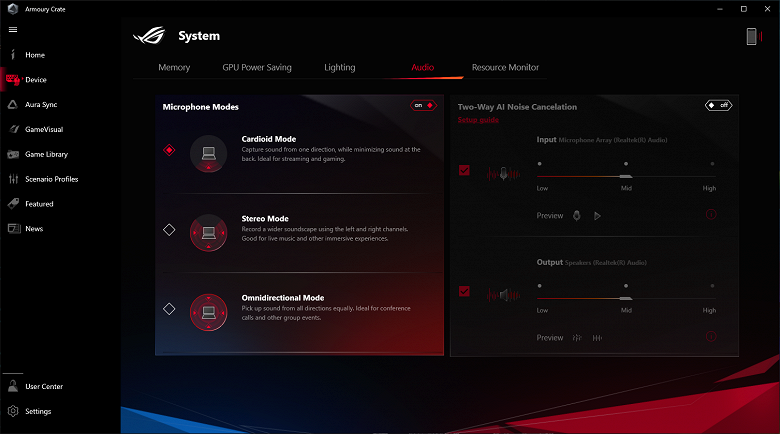Toggle the Output noise cancelation checkbox
The image size is (780, 434).
click(x=464, y=291)
